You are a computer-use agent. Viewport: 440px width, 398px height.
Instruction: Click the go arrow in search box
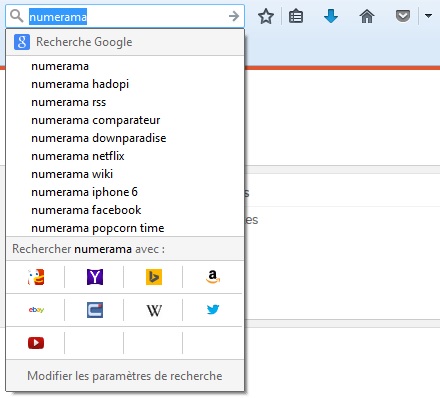[x=234, y=16]
